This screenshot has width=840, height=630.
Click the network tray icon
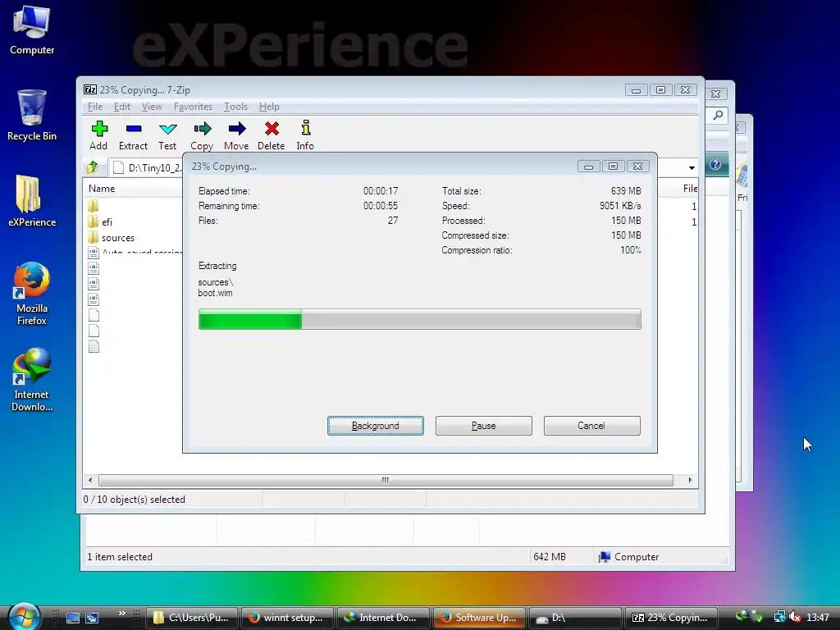[779, 617]
